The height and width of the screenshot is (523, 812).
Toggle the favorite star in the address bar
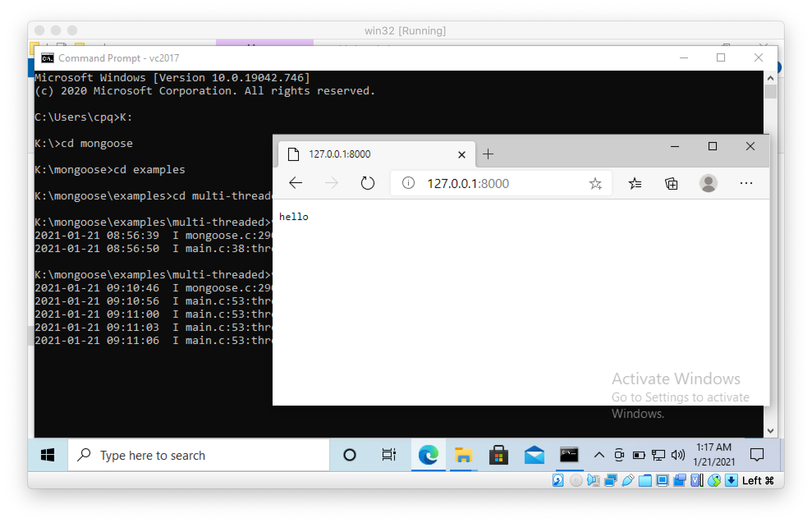[x=595, y=184]
